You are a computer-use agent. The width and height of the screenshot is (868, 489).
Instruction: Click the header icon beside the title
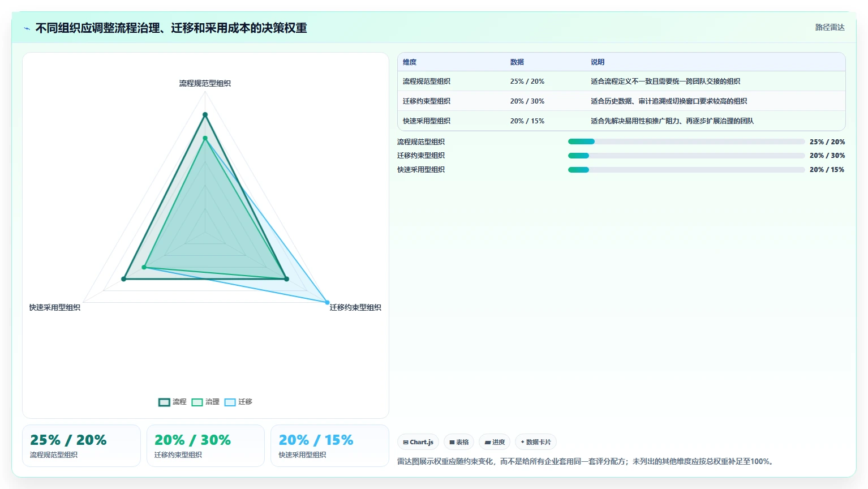click(27, 28)
